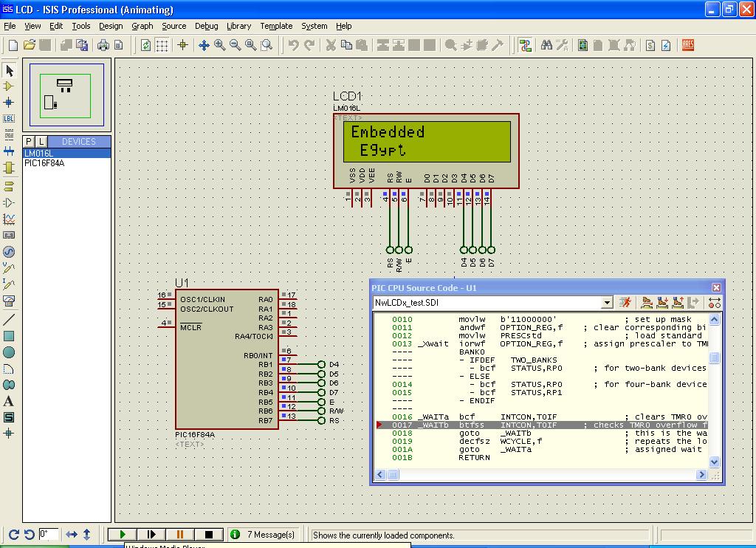The height and width of the screenshot is (548, 756).
Task: Click the Zoom In magnifier icon
Action: (x=220, y=45)
